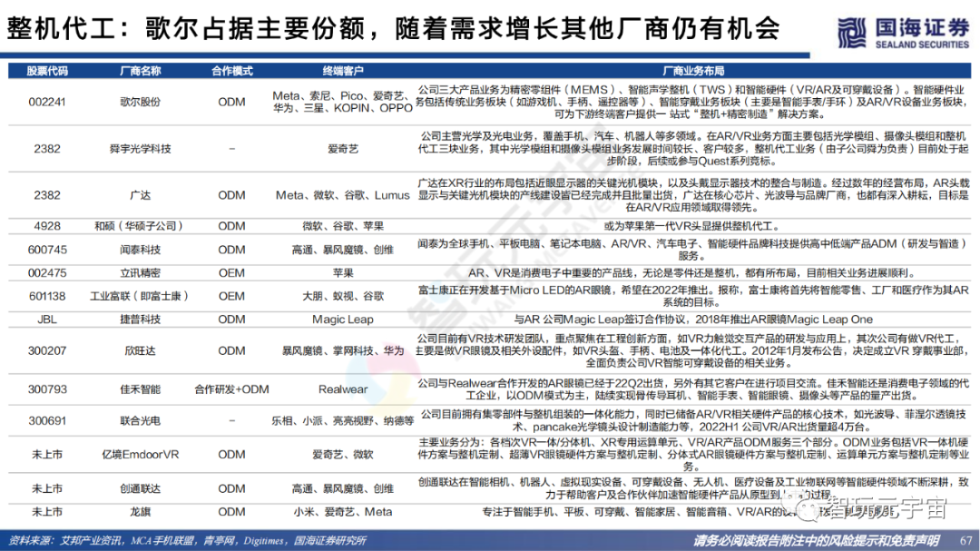Click vendor name 歌尔股份

(140, 102)
